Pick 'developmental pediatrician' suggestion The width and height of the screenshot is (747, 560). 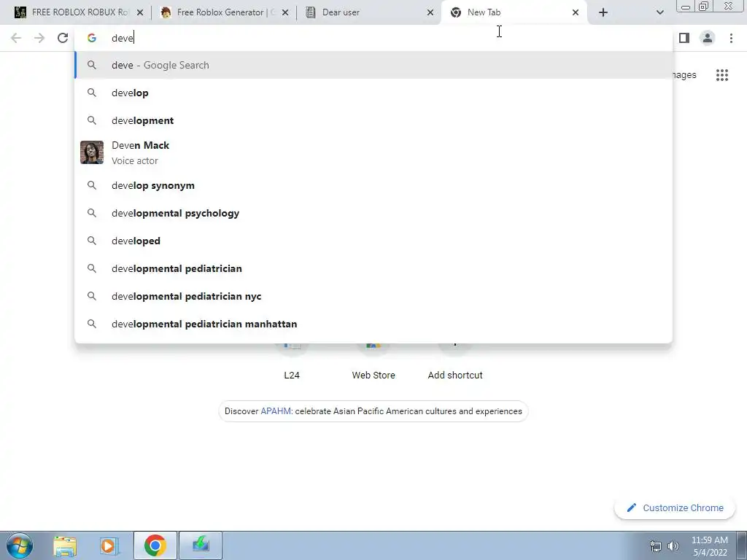[373, 268]
